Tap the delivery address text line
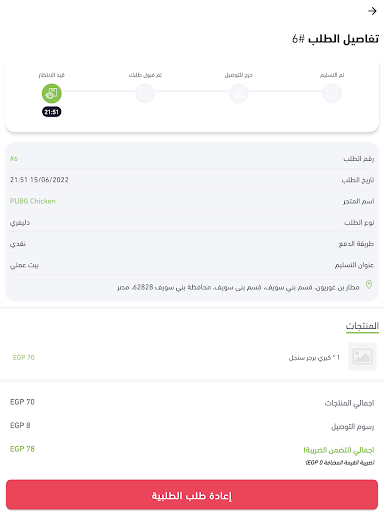This screenshot has width=384, height=512. (238, 287)
